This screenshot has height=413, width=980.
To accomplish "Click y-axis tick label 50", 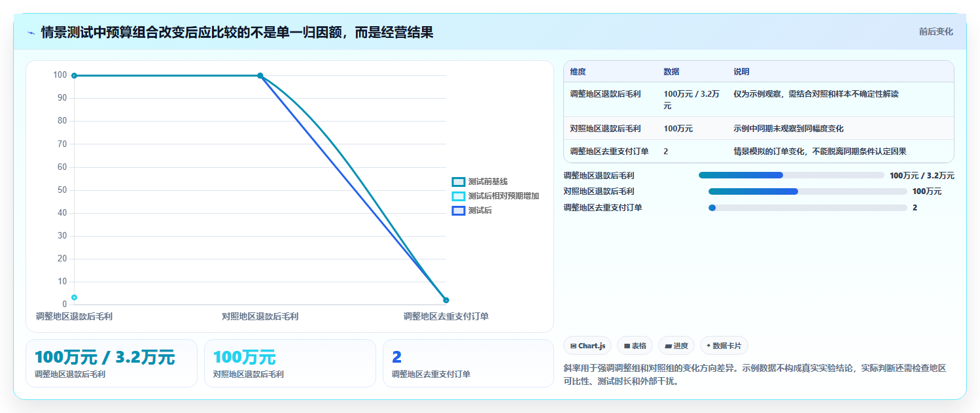I will click(x=63, y=190).
